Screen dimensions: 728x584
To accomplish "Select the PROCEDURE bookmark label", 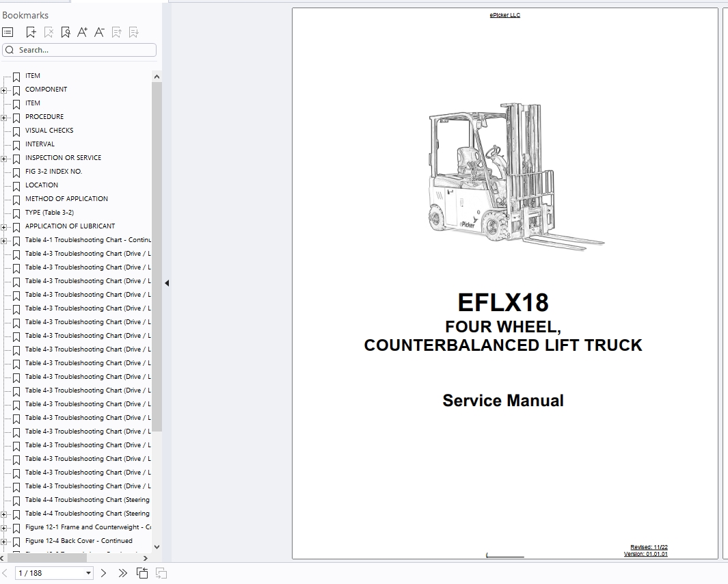I will pos(44,117).
